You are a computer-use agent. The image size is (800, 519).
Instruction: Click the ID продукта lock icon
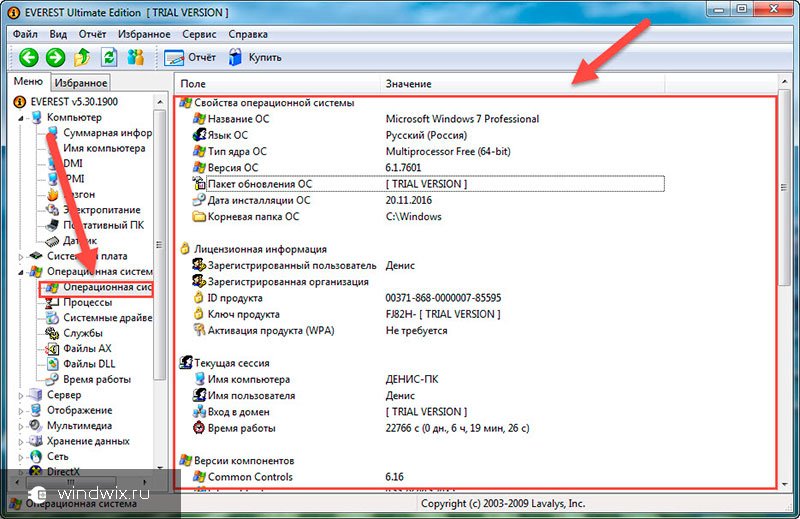pos(198,298)
